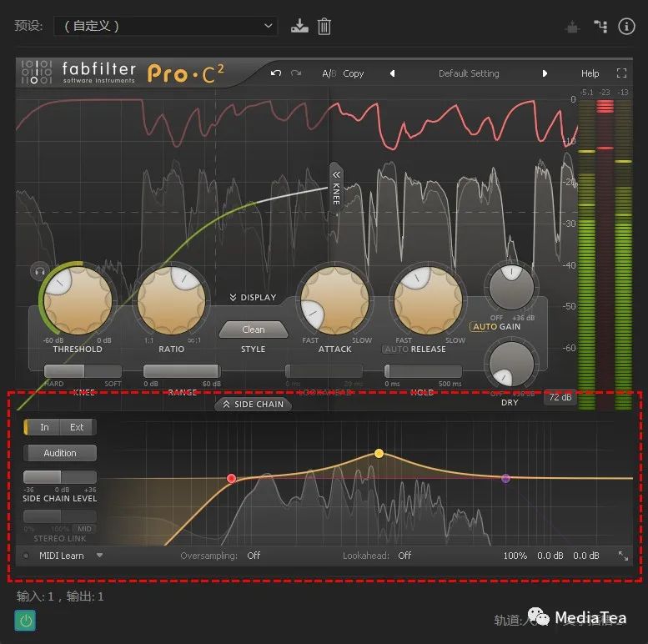Switch A/B state
The height and width of the screenshot is (644, 648).
(329, 73)
